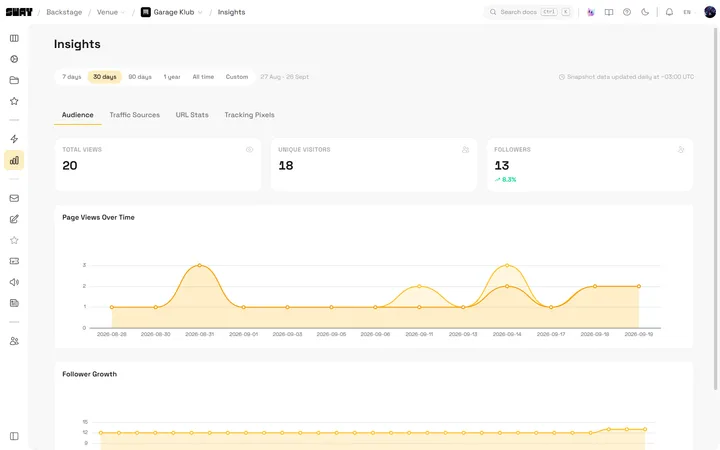Open the book documentation icon
The height and width of the screenshot is (450, 720).
pyautogui.click(x=609, y=12)
